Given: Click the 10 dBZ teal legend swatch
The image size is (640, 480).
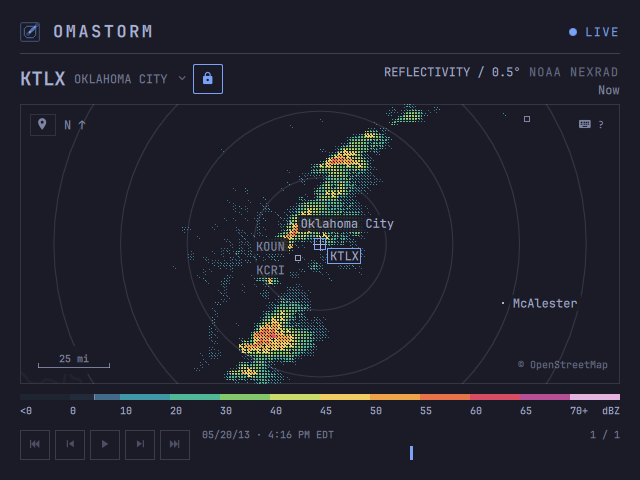Looking at the screenshot, I should pos(145,397).
